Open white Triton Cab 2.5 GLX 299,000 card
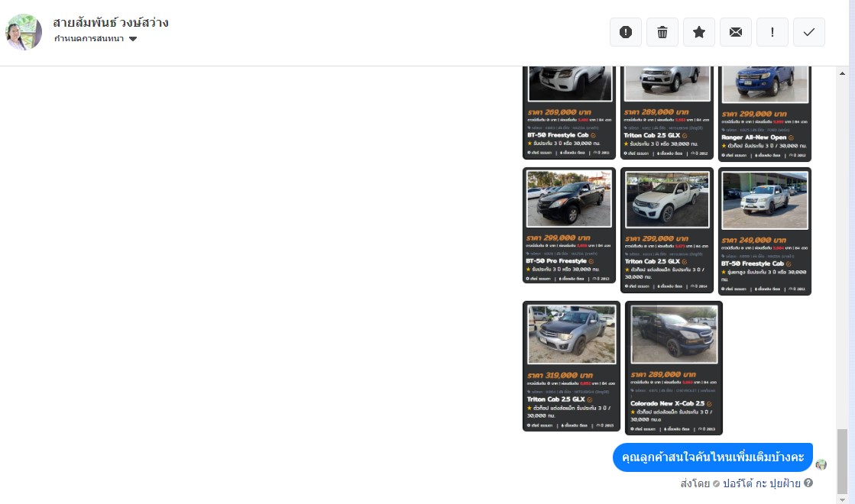The image size is (855, 504). coord(666,230)
